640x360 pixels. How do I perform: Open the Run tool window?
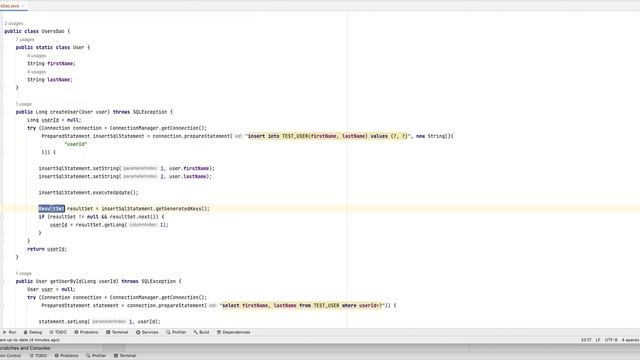pyautogui.click(x=9, y=332)
